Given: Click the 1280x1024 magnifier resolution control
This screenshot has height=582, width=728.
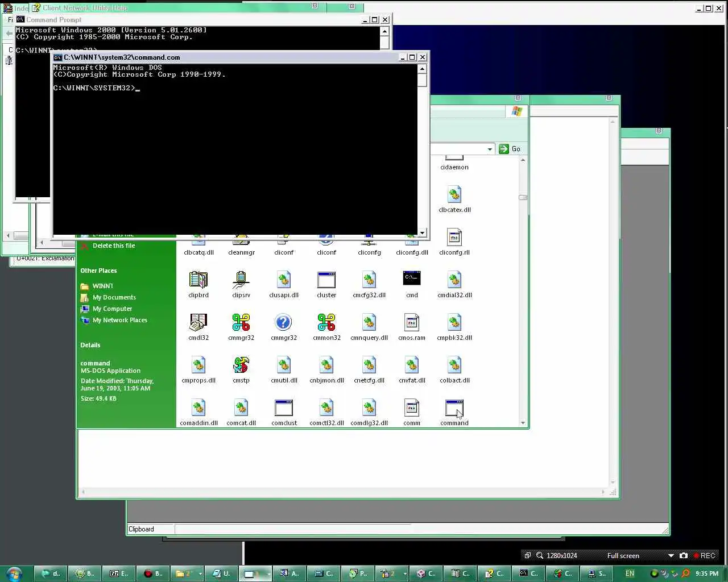Looking at the screenshot, I should click(557, 556).
